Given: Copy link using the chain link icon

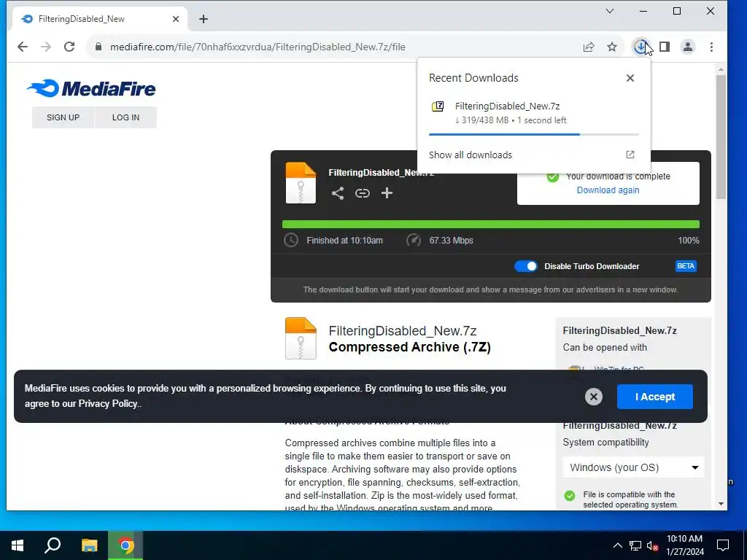Looking at the screenshot, I should pos(362,192).
